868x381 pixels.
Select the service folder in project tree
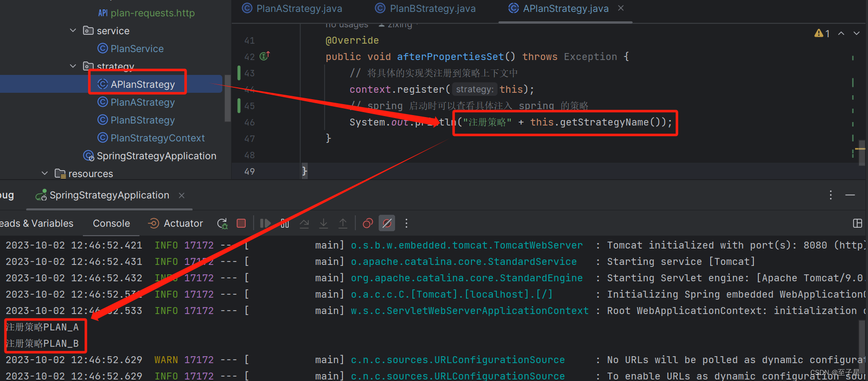click(x=106, y=31)
